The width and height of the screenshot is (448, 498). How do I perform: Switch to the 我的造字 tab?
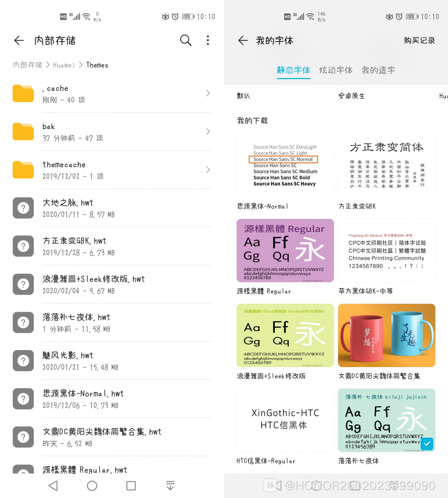(x=378, y=70)
